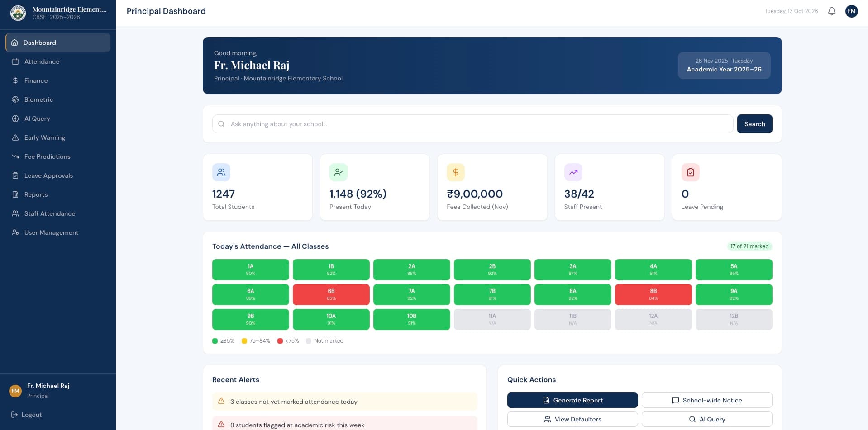Select class 7B attendance tile

tap(492, 294)
